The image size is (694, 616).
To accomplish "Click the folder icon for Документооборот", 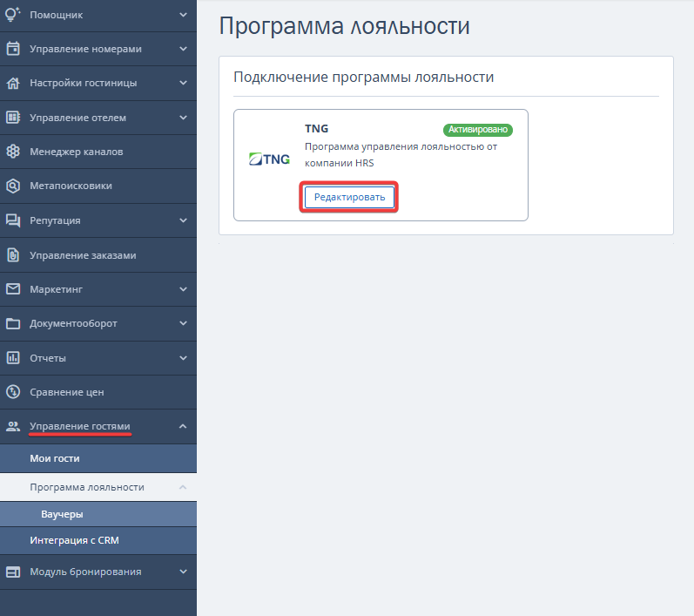I will click(13, 324).
